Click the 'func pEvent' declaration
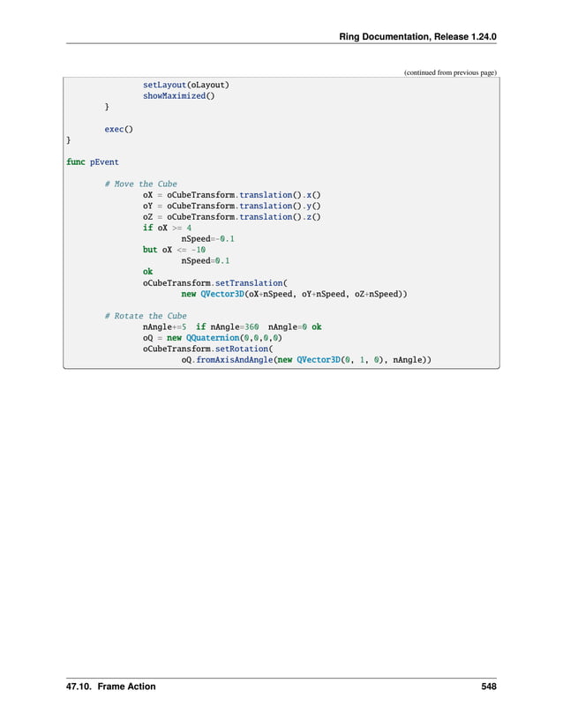 point(93,162)
